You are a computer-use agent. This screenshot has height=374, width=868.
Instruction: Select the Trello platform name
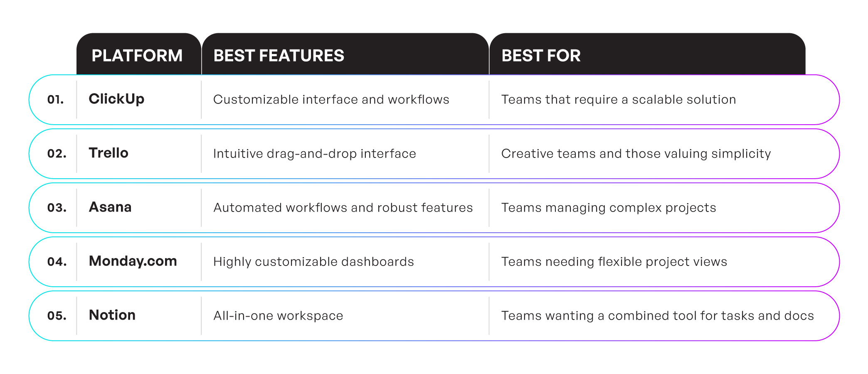click(108, 153)
